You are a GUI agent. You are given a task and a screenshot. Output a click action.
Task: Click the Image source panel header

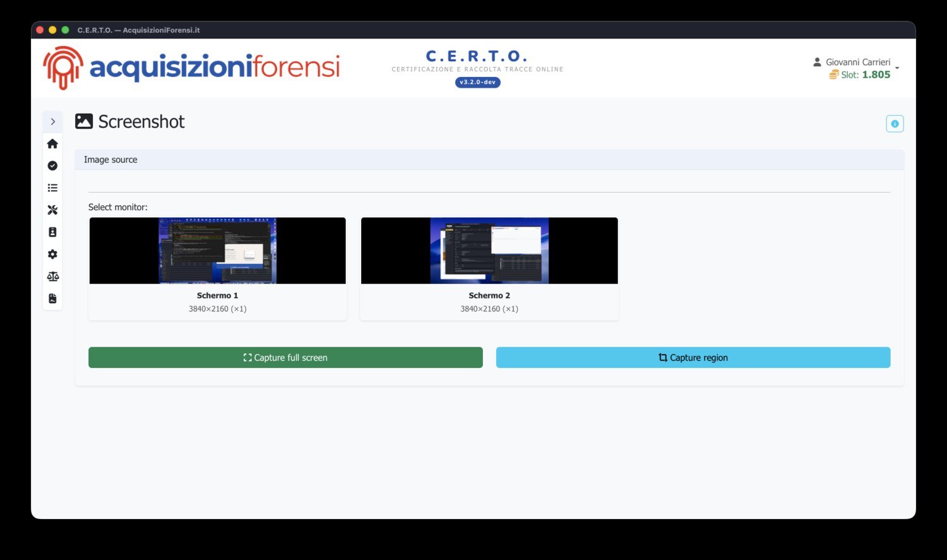(489, 160)
